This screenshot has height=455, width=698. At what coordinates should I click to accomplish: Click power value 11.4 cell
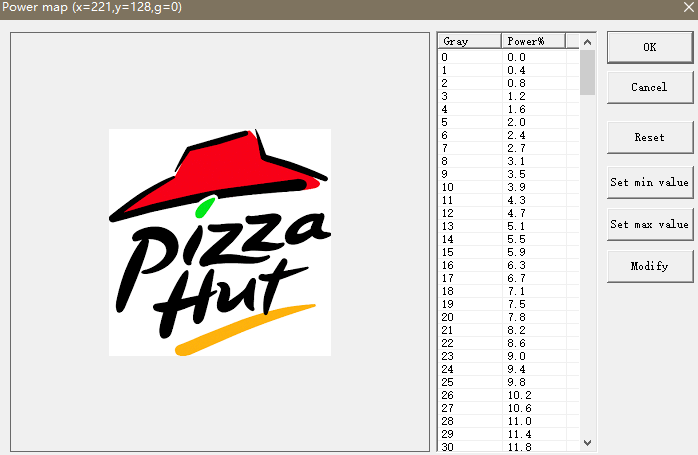[x=534, y=434]
